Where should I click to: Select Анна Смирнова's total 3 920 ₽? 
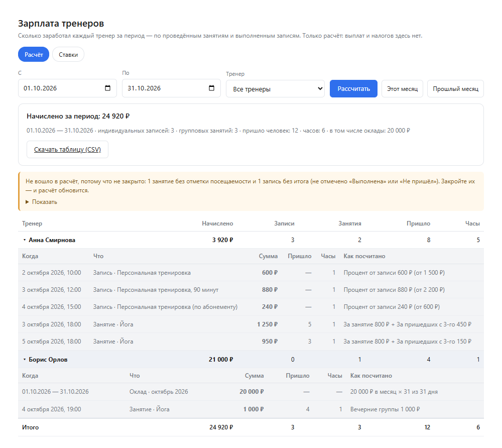[x=222, y=240]
